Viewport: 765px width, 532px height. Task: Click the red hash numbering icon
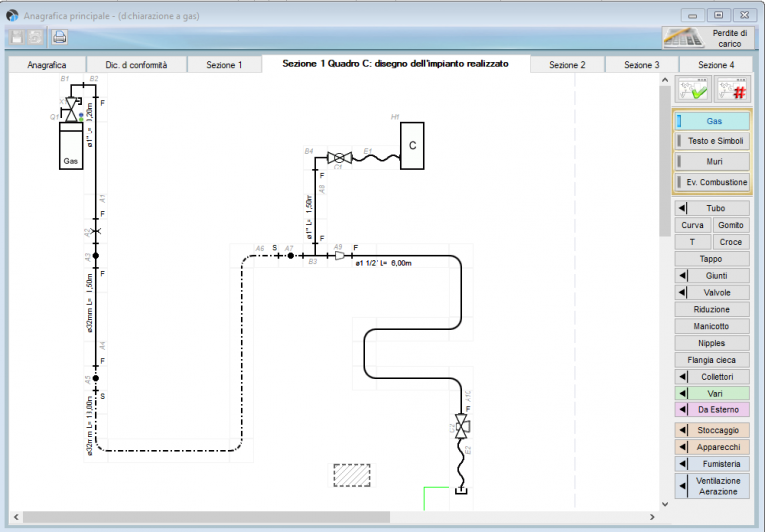click(x=732, y=89)
